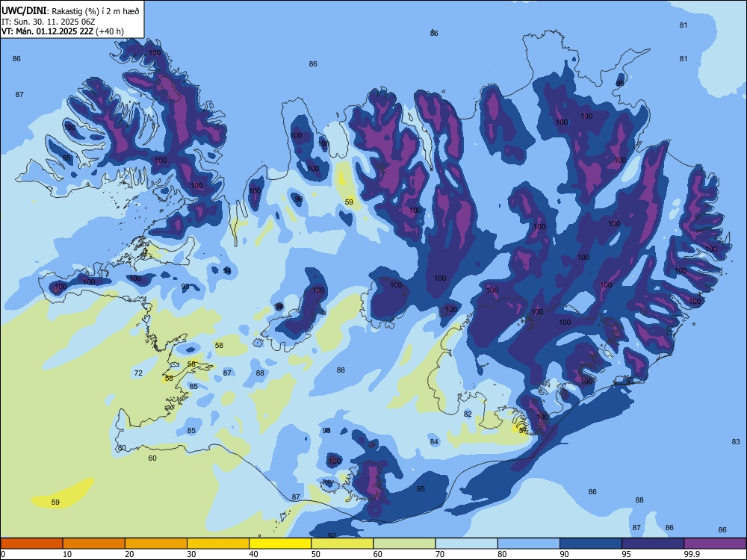Click the 'IT: Sun. 30. 11. 2025 06Z' line
The image size is (747, 560).
pyautogui.click(x=48, y=22)
